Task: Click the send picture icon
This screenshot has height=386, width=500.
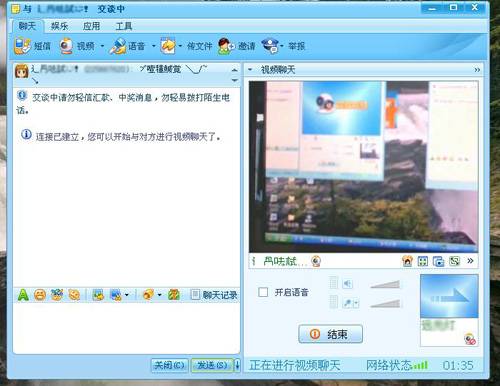Action: pos(98,295)
